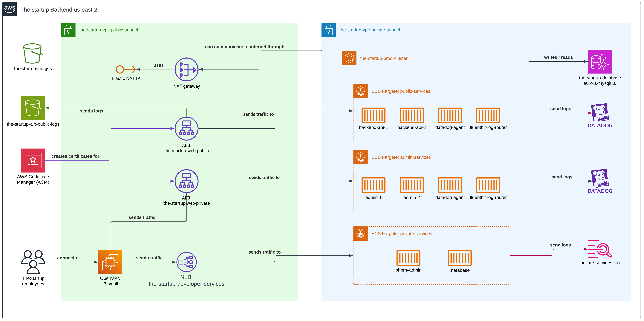The width and height of the screenshot is (644, 321).
Task: Click the lock icon for the-startup-vpc-private-subnet
Action: [328, 29]
